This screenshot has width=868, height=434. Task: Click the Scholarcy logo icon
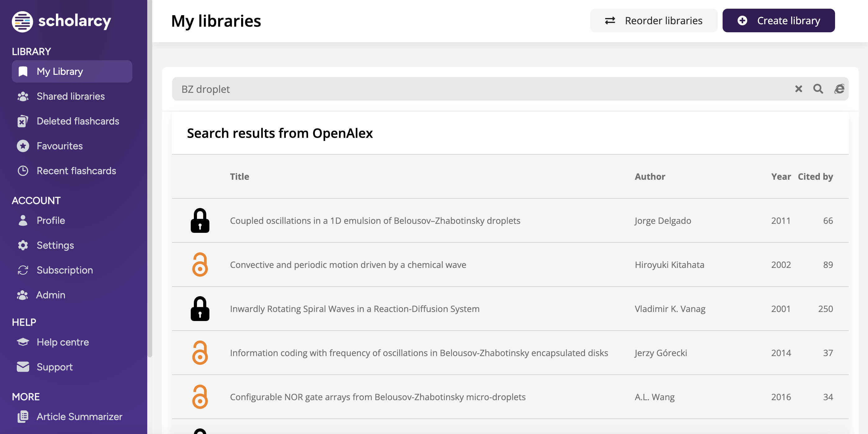click(22, 21)
